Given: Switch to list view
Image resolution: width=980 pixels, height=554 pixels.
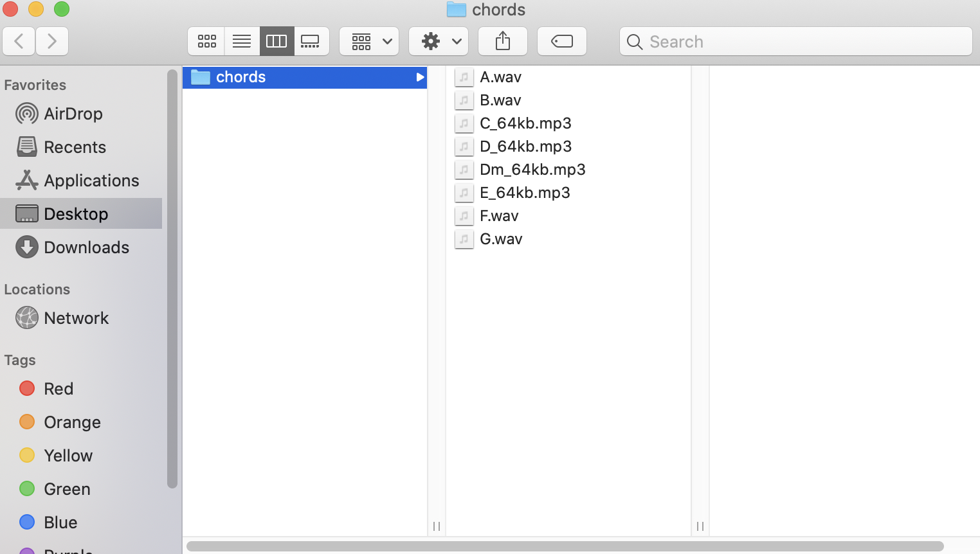Looking at the screenshot, I should click(x=242, y=40).
